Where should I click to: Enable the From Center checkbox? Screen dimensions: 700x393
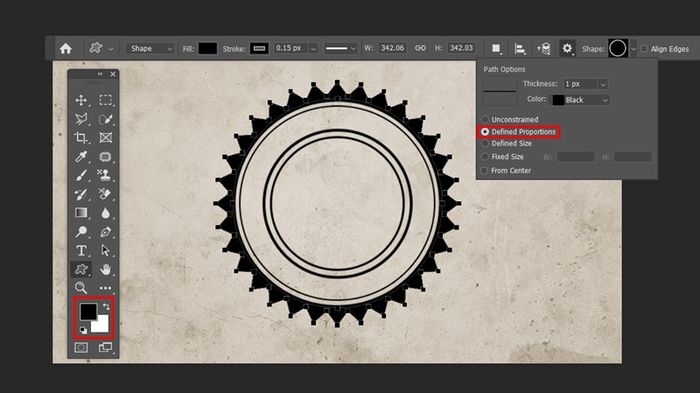pos(484,171)
